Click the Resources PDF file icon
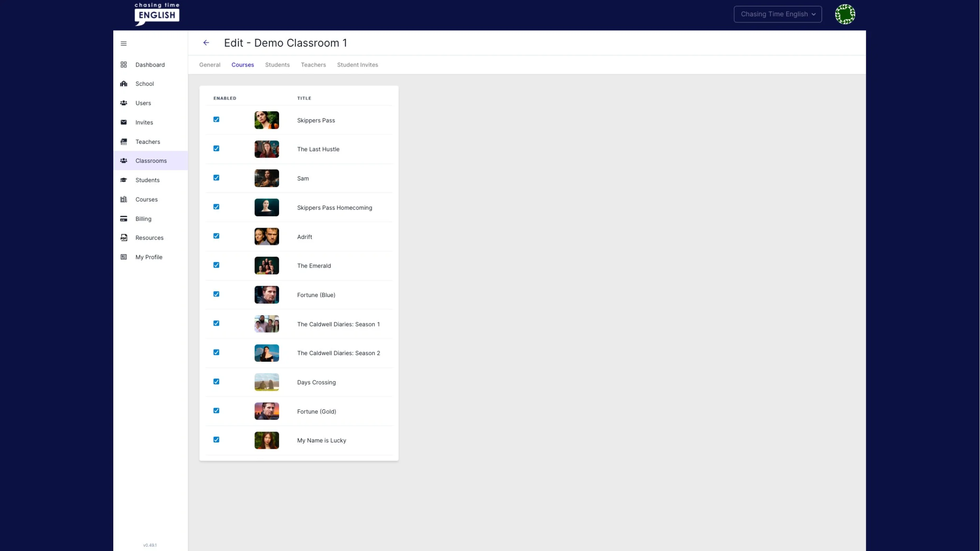 click(x=123, y=237)
